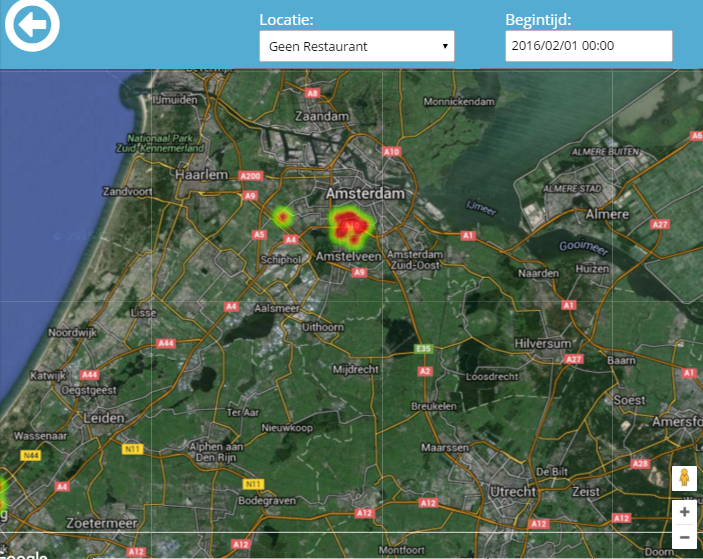Click the Zandvoort label
Image resolution: width=703 pixels, height=559 pixels.
pyautogui.click(x=127, y=191)
